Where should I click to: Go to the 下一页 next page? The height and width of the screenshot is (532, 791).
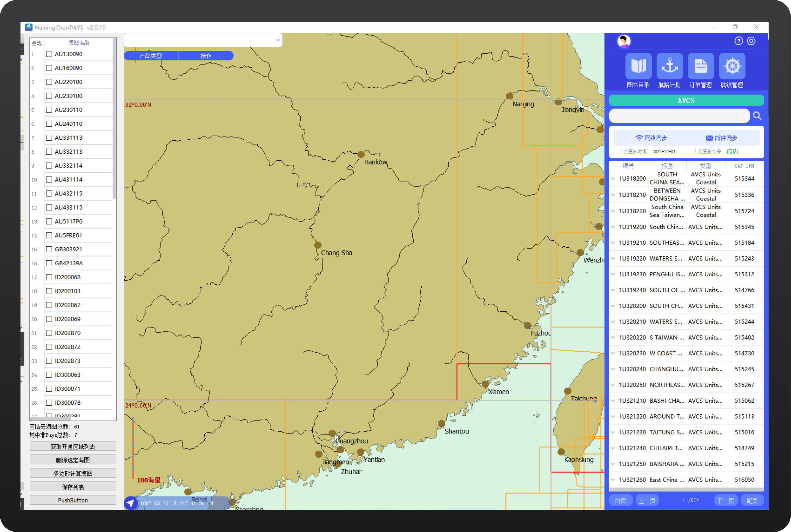[x=725, y=501]
